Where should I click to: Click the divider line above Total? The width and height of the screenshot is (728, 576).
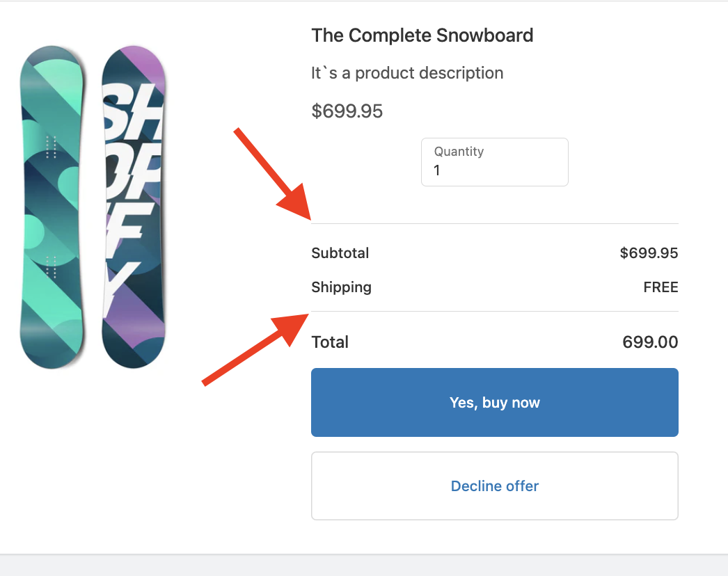tap(494, 311)
